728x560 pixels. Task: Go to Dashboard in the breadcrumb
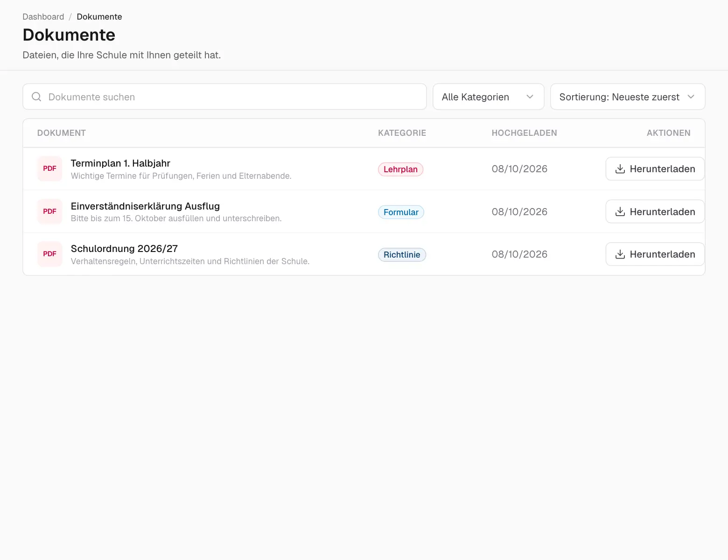point(43,17)
